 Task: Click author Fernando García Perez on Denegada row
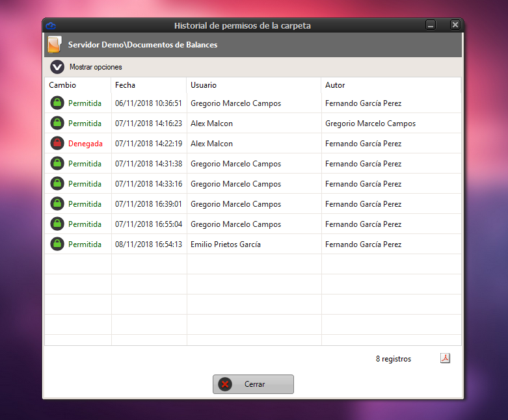(363, 144)
